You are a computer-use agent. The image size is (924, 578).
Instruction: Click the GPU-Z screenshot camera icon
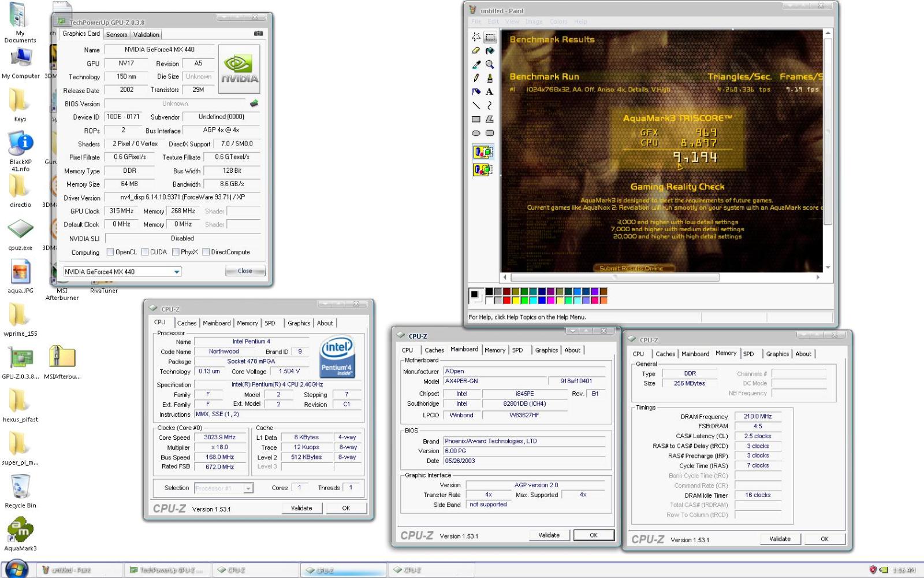point(258,34)
